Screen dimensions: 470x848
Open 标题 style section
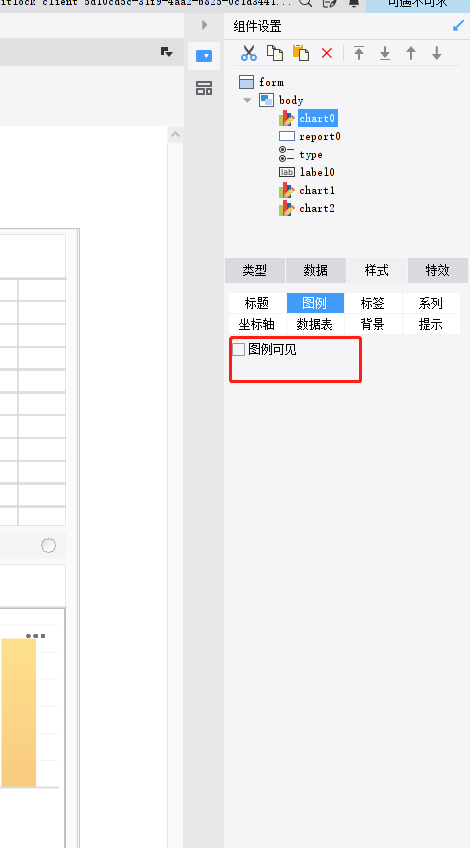[x=257, y=303]
